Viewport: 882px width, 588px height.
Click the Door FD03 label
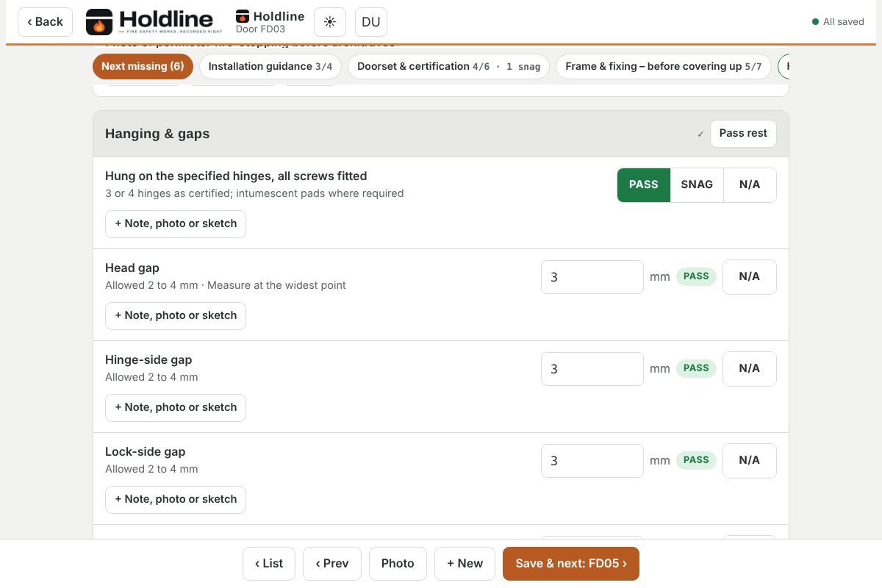pyautogui.click(x=260, y=29)
